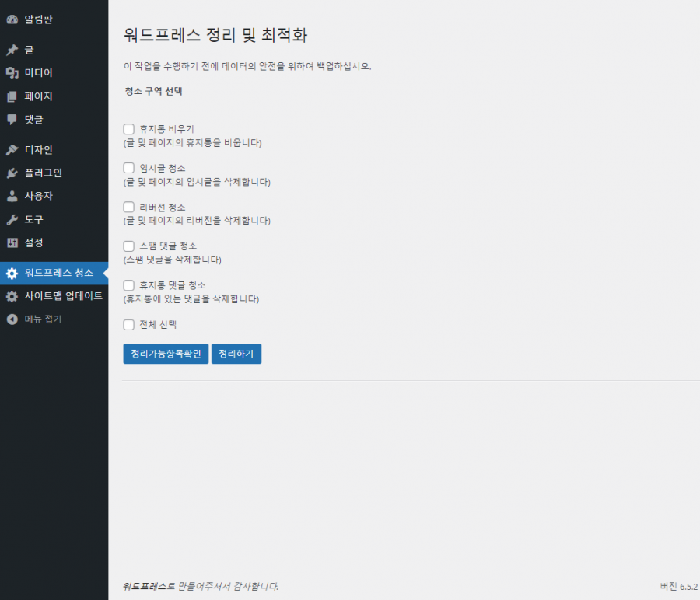
Task: Click the description (글 및 페이지의 리버전을 삭제합니다)
Action: 197,221
